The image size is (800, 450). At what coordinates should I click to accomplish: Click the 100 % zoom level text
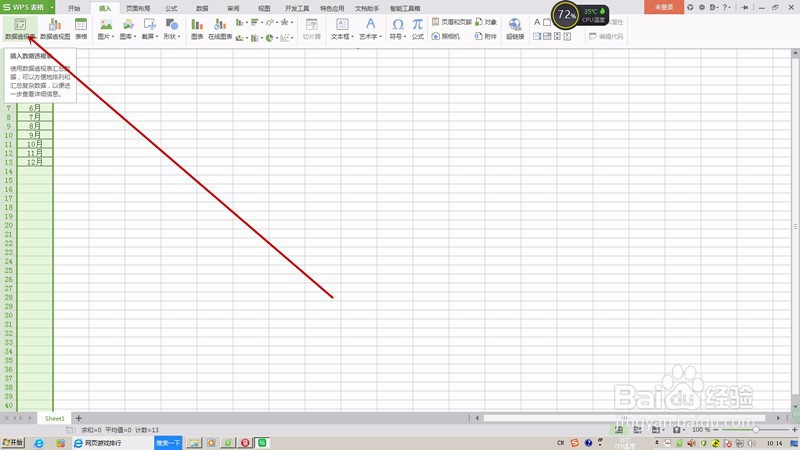click(x=701, y=430)
